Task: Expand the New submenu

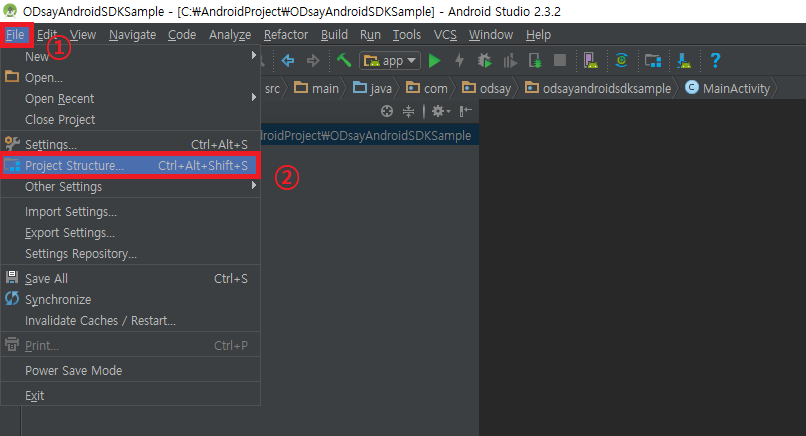Action: pyautogui.click(x=131, y=57)
